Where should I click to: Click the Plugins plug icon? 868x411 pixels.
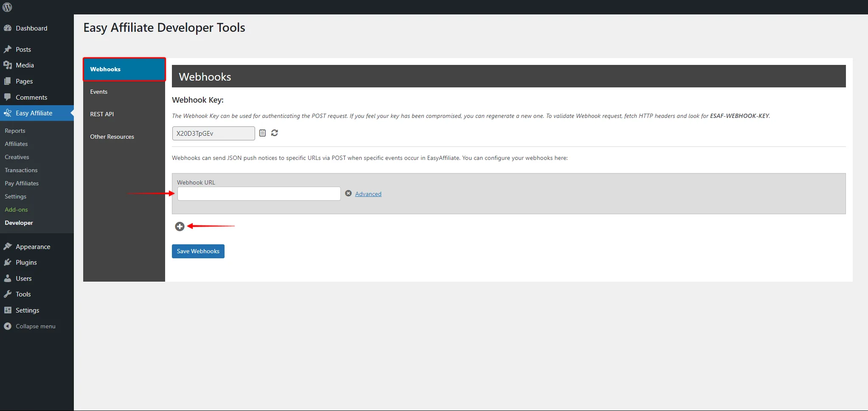(x=8, y=262)
